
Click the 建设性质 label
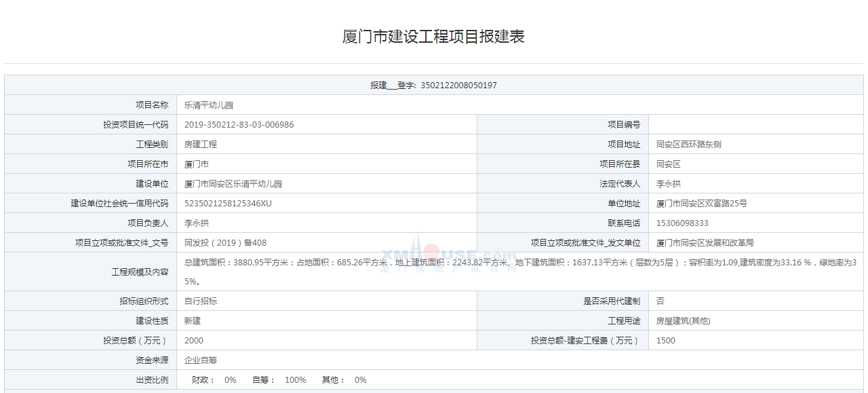pos(152,321)
